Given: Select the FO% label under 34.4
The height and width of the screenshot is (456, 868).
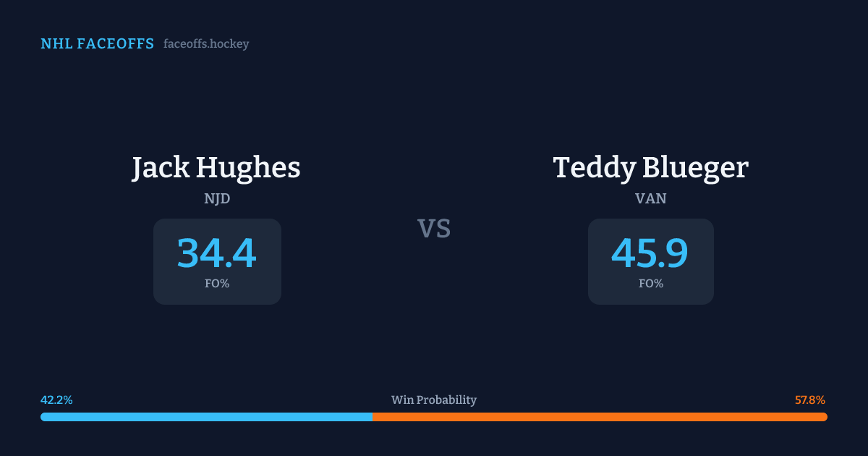Looking at the screenshot, I should coord(217,284).
